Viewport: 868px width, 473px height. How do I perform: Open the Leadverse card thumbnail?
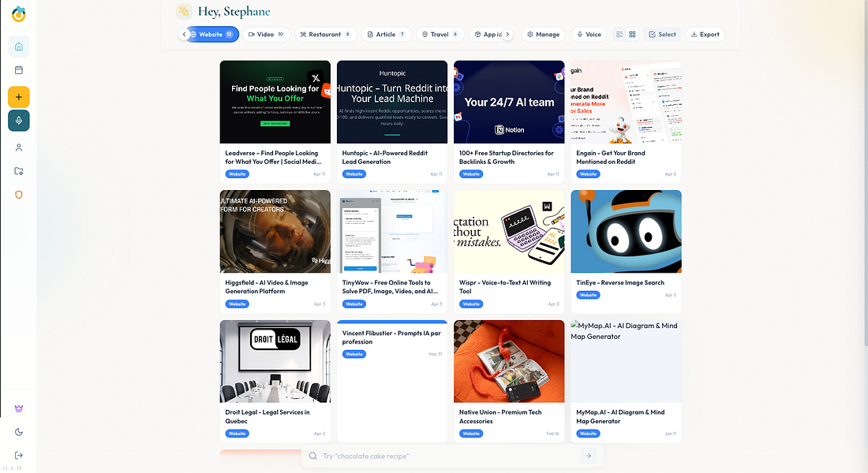(275, 102)
